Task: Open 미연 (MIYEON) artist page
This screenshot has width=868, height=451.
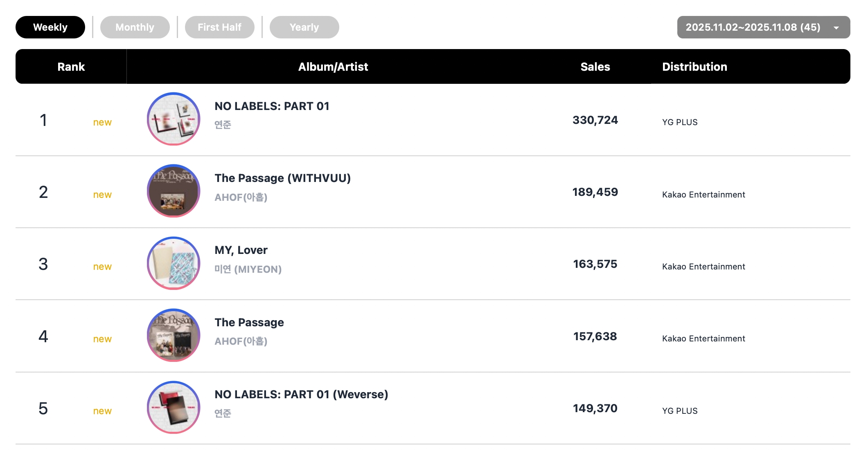Action: 248,269
